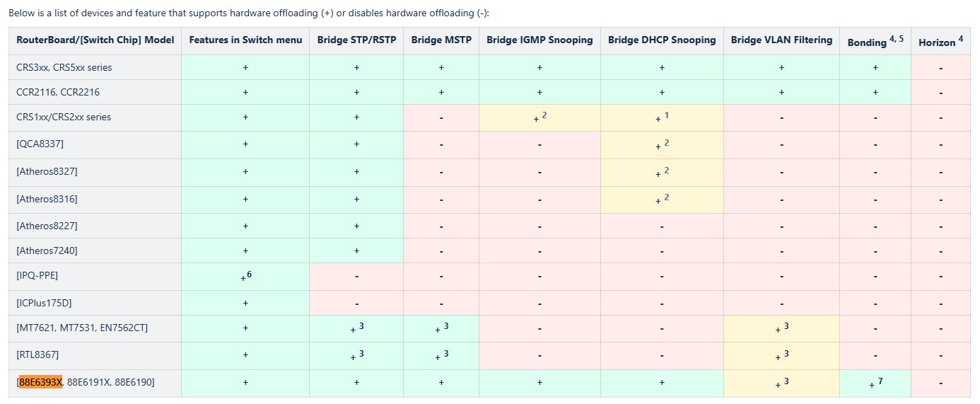980x404 pixels.
Task: Click the plus in Atheros8227 Bridge STP/RSTP cell
Action: pyautogui.click(x=356, y=226)
